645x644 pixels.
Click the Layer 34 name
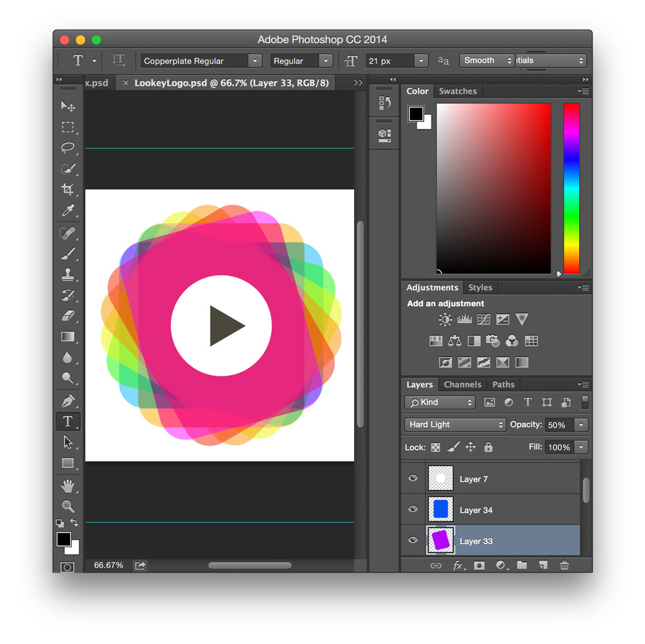(x=476, y=510)
